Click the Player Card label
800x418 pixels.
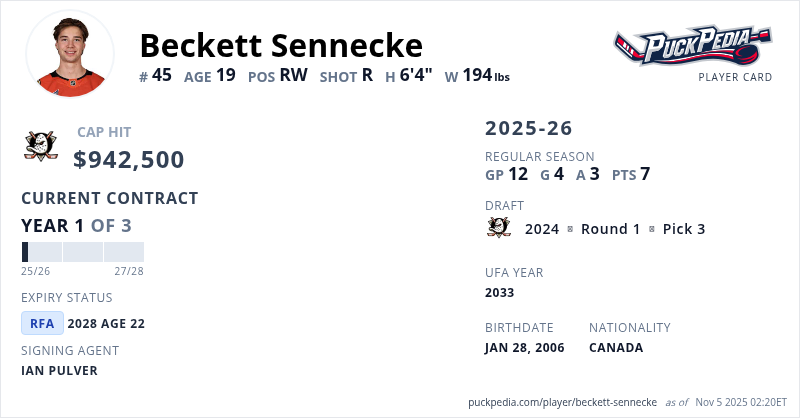[735, 77]
